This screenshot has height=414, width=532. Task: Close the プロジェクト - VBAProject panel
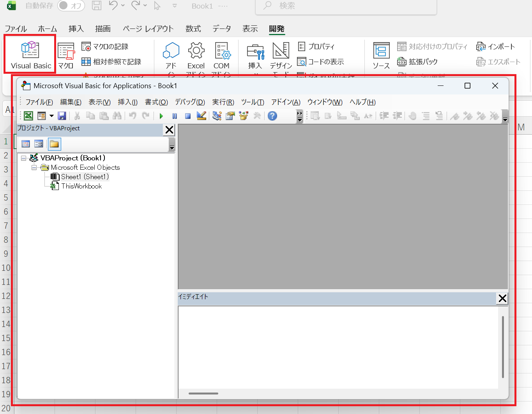169,130
